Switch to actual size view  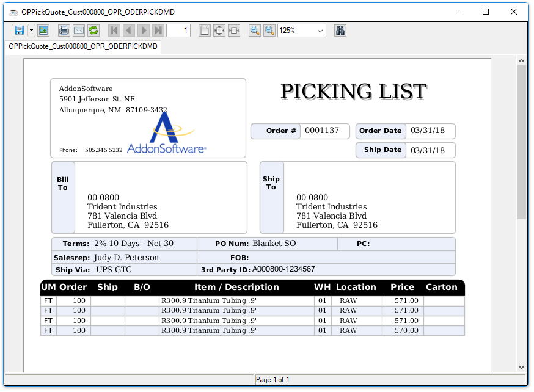tap(205, 31)
